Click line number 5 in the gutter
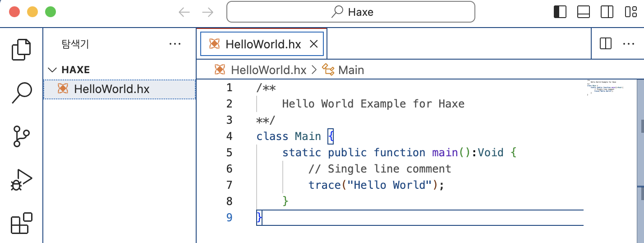Screen dimensions: 644x243 pyautogui.click(x=230, y=153)
